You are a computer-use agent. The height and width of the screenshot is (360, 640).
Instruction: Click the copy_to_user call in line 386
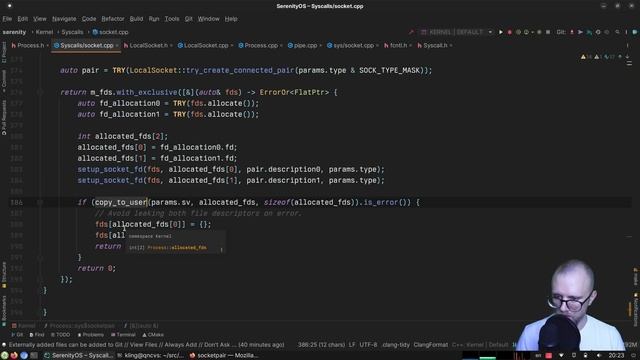[120, 202]
